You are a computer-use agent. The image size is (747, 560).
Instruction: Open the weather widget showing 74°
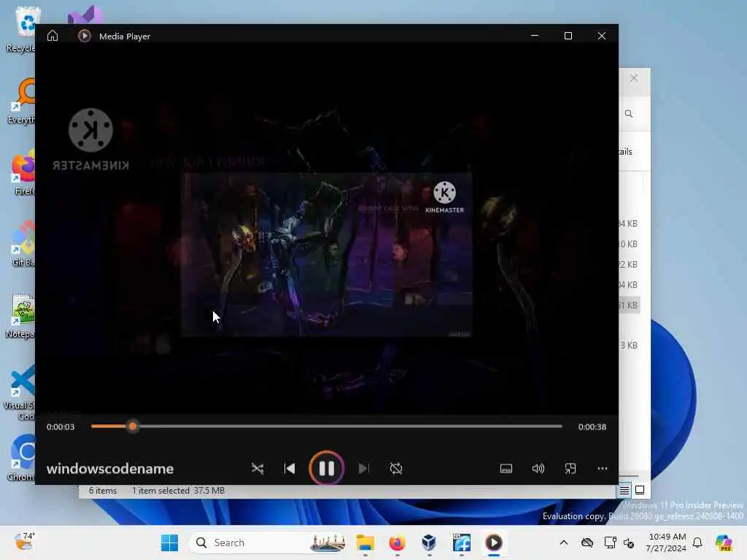[24, 542]
